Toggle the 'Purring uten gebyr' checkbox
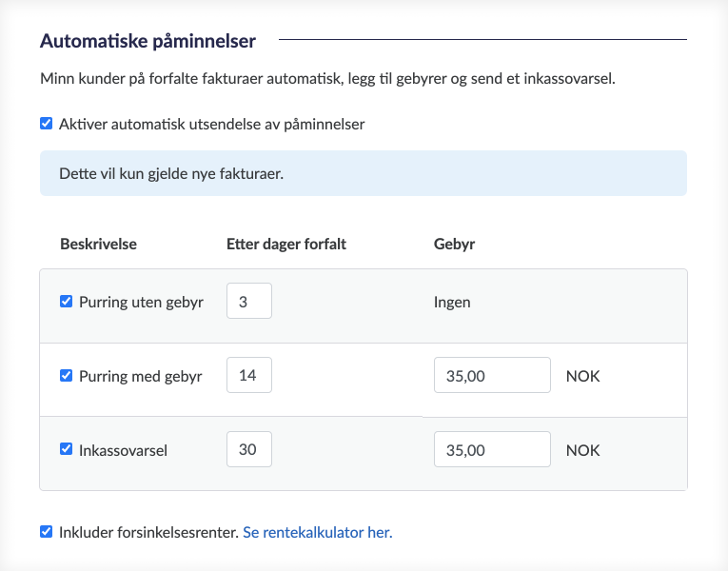This screenshot has width=728, height=571. pos(67,302)
